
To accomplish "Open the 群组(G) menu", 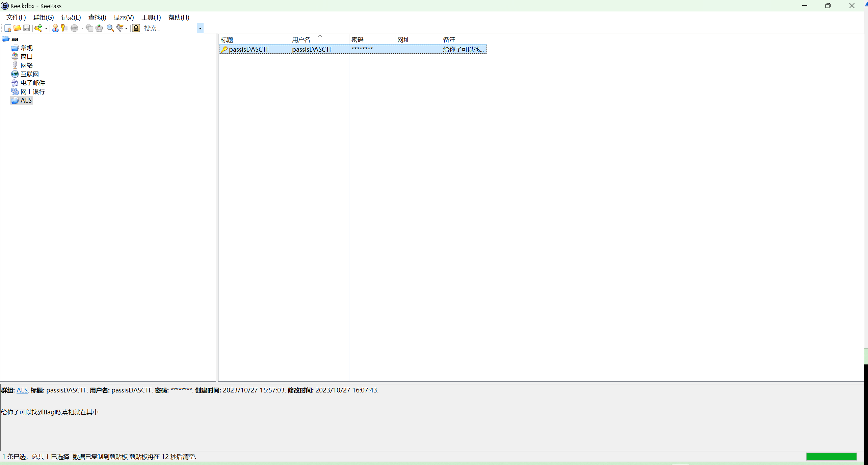I will (x=43, y=18).
